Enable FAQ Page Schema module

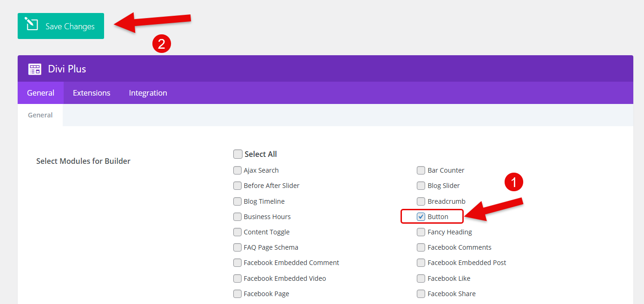(x=237, y=247)
